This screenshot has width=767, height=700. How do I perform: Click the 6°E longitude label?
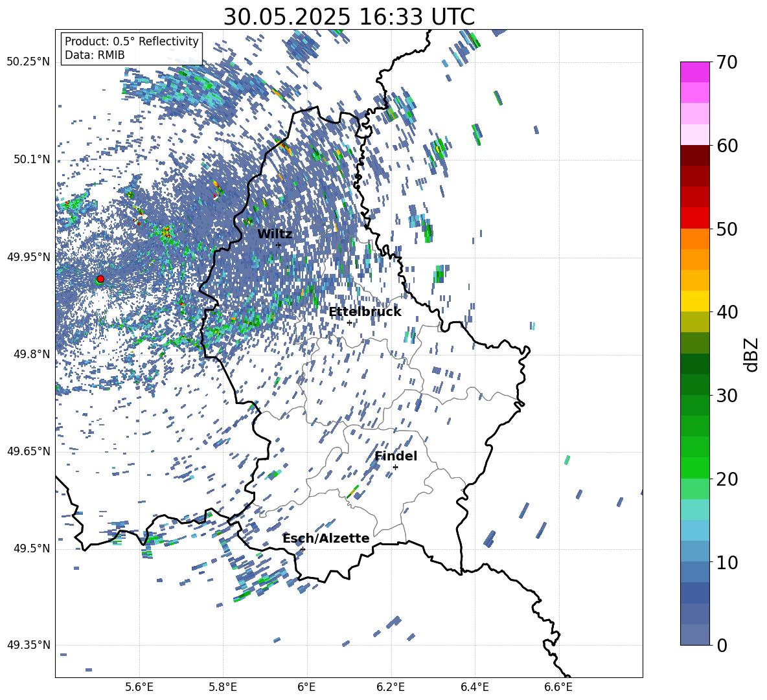click(x=306, y=687)
